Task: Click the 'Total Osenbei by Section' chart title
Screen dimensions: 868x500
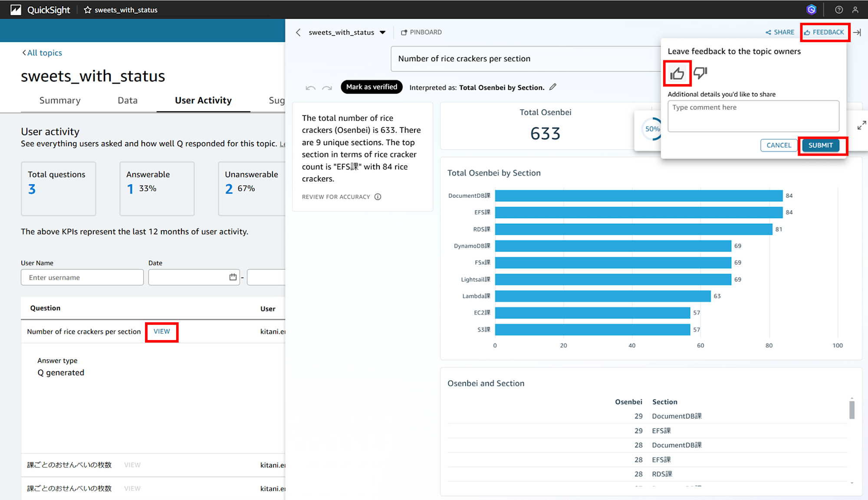Action: pos(494,173)
